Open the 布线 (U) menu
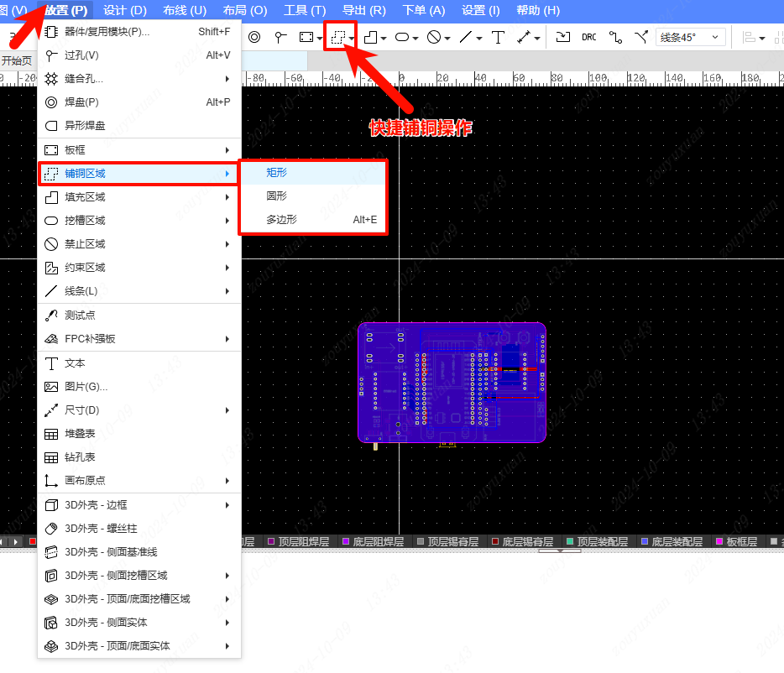Image resolution: width=784 pixels, height=673 pixels. 185,10
